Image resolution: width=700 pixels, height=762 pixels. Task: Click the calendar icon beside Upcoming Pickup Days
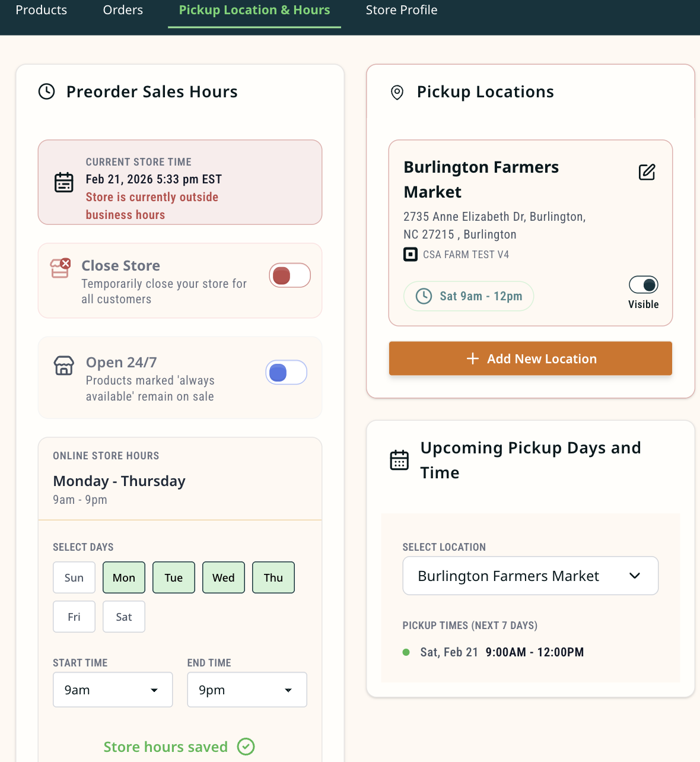coord(399,459)
